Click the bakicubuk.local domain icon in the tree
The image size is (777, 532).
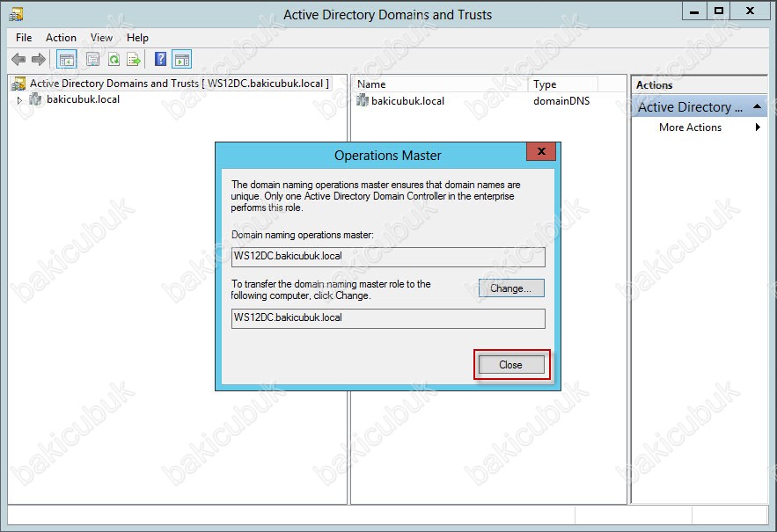pyautogui.click(x=35, y=99)
